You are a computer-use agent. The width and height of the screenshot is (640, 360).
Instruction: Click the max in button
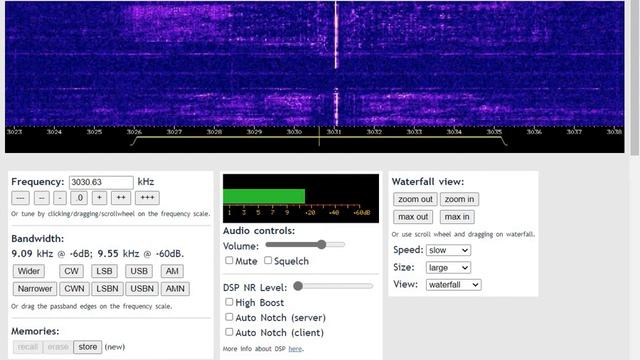click(457, 217)
